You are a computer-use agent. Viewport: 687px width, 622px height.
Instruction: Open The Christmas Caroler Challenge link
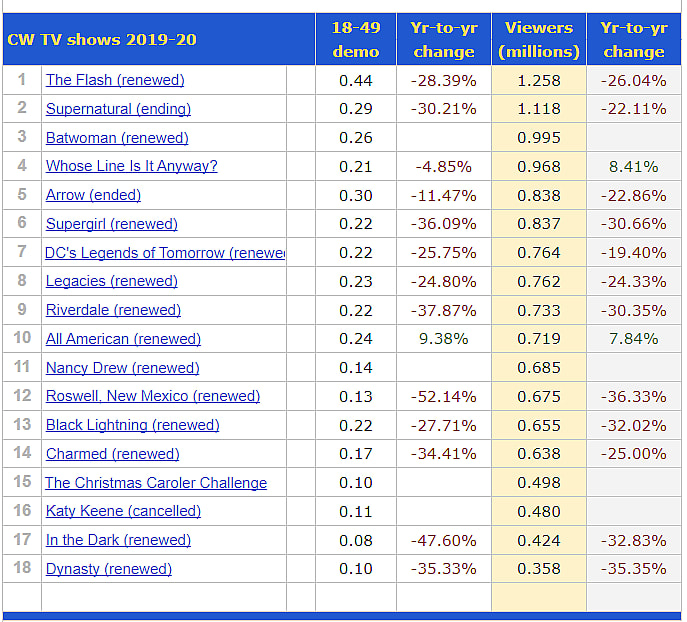156,483
